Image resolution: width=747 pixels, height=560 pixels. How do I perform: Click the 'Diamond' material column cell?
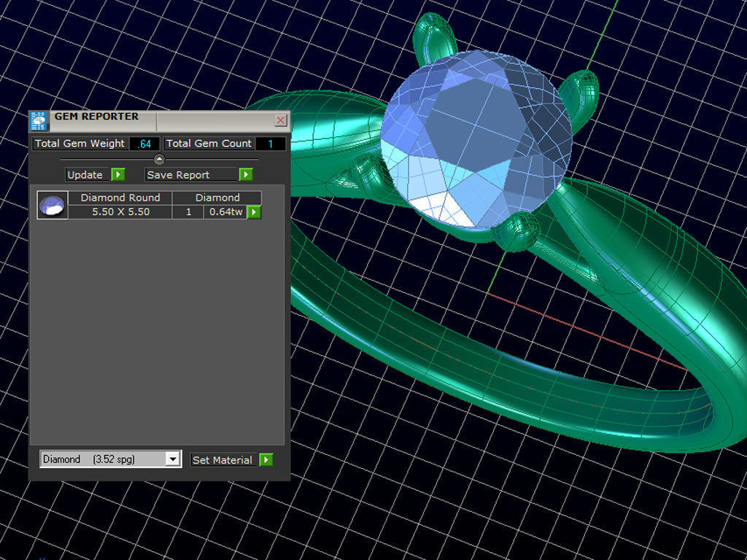(217, 198)
